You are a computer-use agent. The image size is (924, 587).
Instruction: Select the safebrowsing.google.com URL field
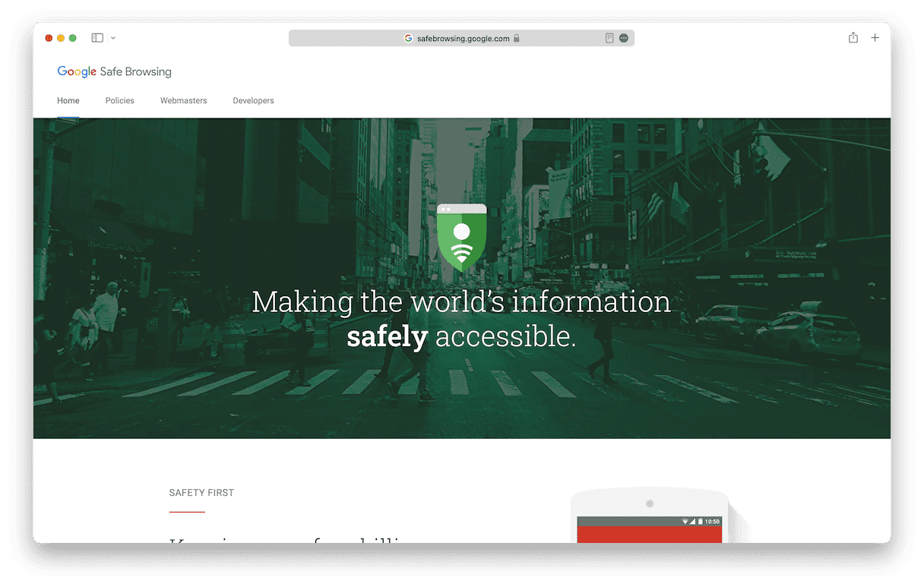click(x=463, y=38)
